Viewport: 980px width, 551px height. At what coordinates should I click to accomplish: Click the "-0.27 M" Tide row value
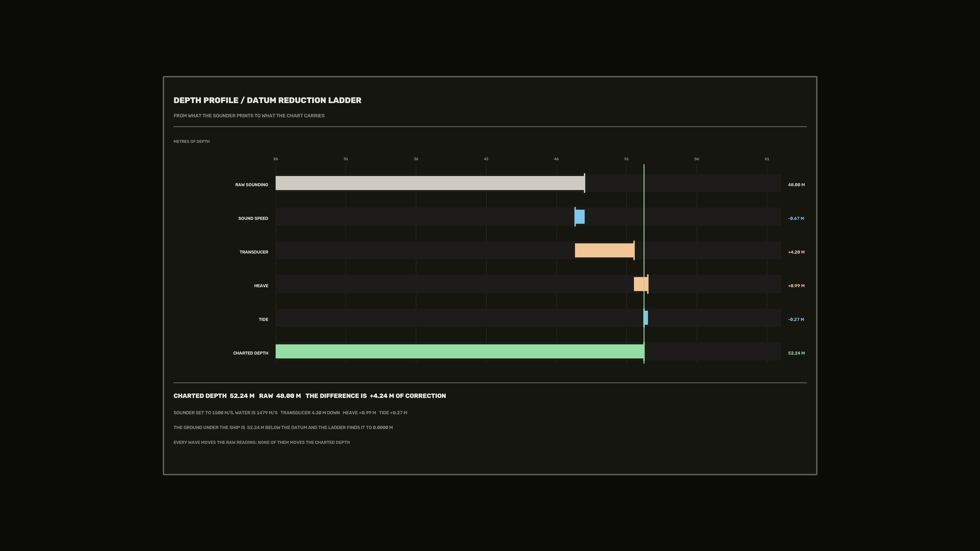(x=796, y=319)
